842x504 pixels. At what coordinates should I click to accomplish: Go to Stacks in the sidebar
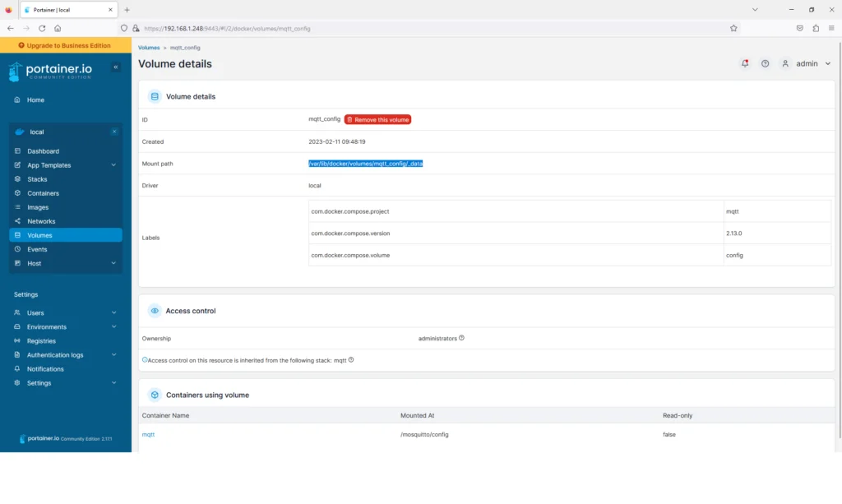click(37, 179)
